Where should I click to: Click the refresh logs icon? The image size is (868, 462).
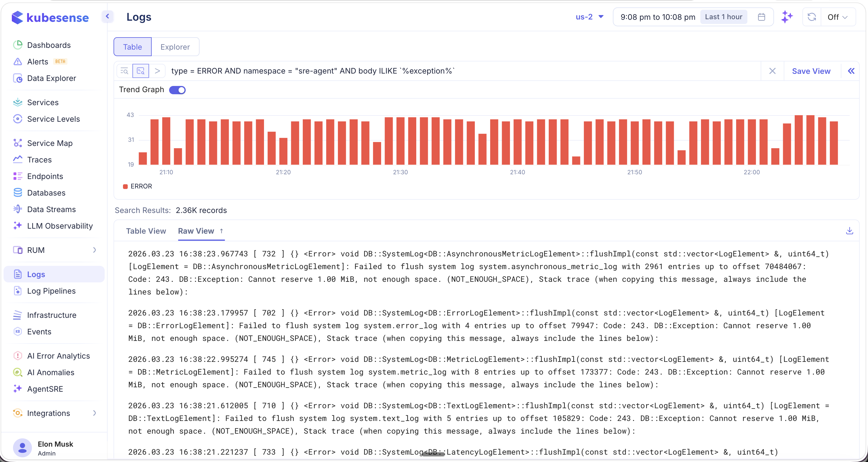(812, 17)
